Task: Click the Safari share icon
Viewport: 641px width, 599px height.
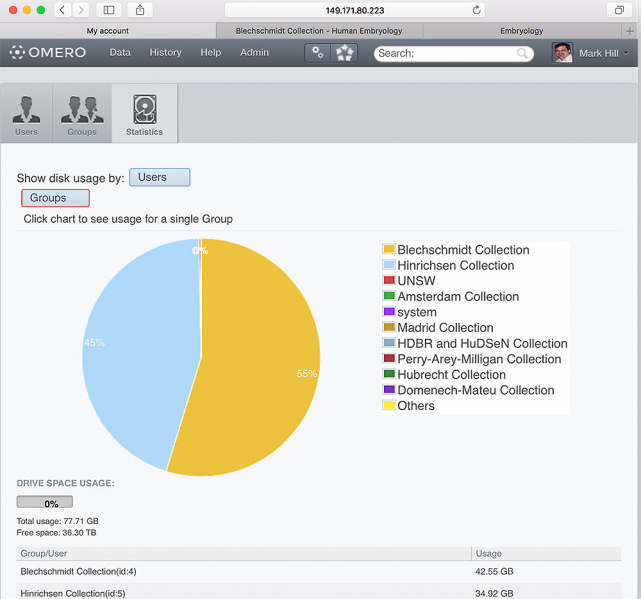Action: [x=140, y=10]
